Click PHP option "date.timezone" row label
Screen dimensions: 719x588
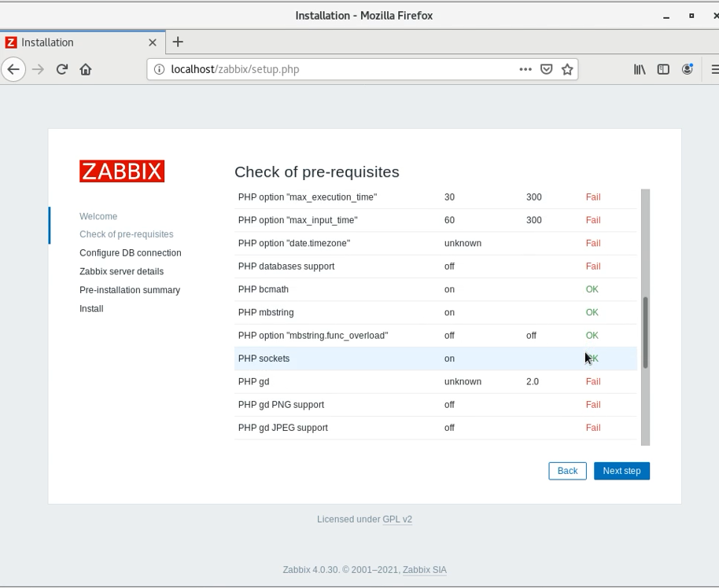[x=294, y=244]
